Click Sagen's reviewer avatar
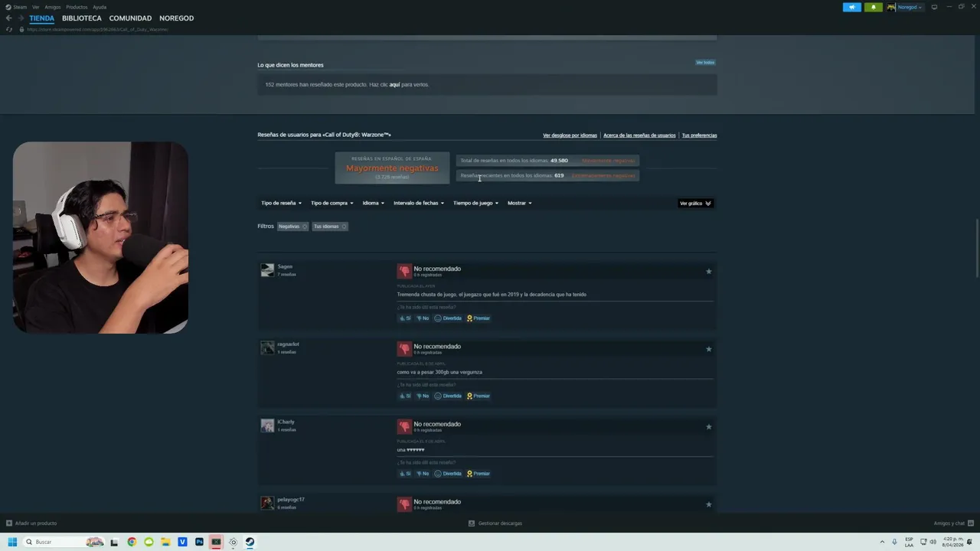Viewport: 980px width, 551px height. pos(267,270)
